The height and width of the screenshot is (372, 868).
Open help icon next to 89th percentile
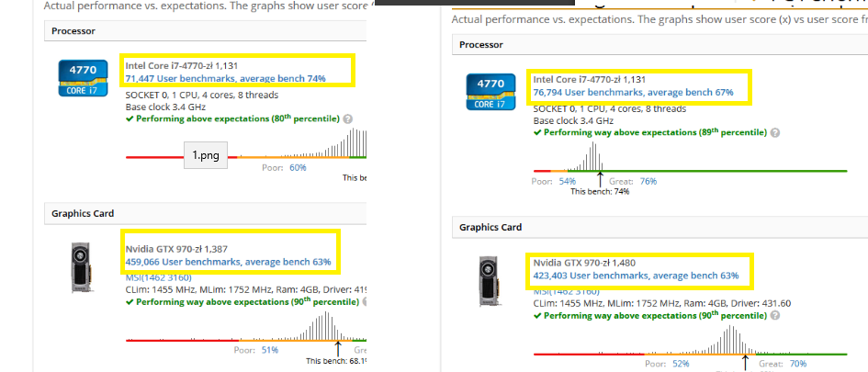(775, 133)
